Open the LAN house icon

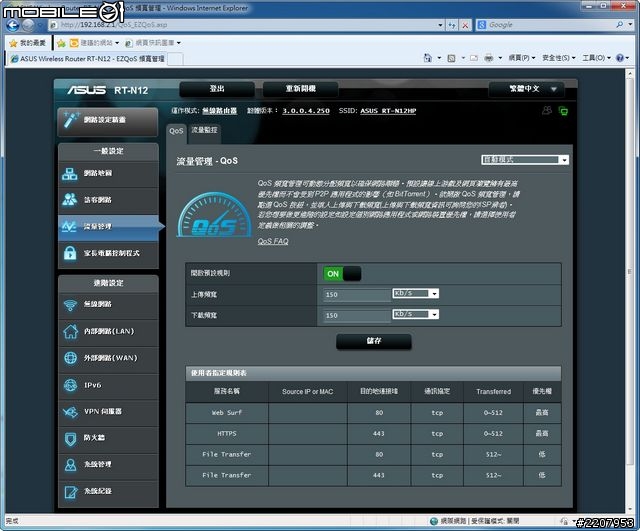70,331
